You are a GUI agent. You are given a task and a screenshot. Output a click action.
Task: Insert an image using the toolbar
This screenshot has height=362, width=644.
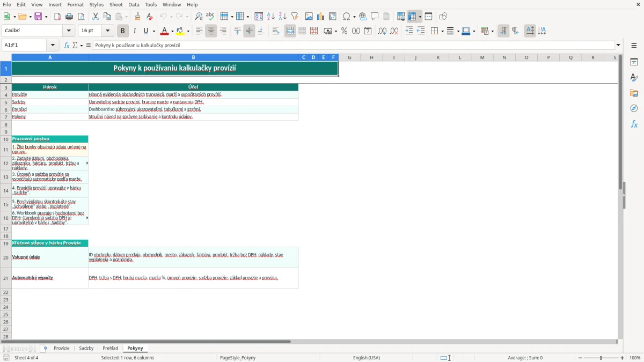pos(309,17)
